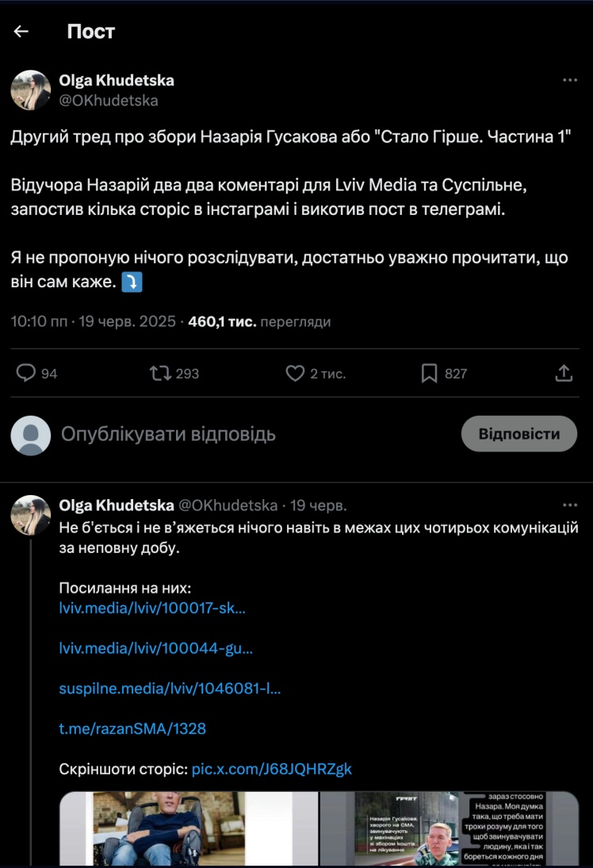This screenshot has width=593, height=868.
Task: Open the second post's three-dot menu
Action: 570,505
